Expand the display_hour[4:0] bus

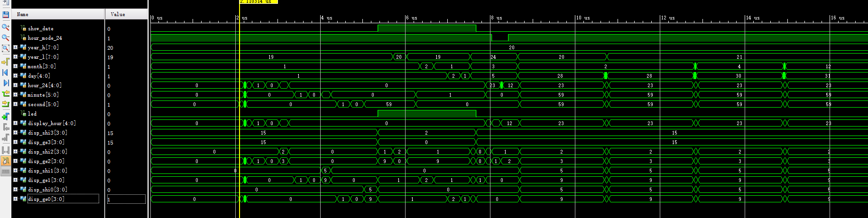coord(15,123)
